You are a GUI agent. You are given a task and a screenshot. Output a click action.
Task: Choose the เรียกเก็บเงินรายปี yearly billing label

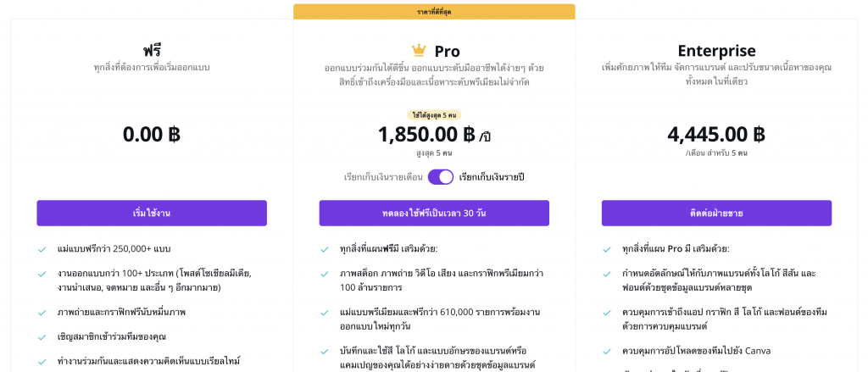(x=491, y=177)
